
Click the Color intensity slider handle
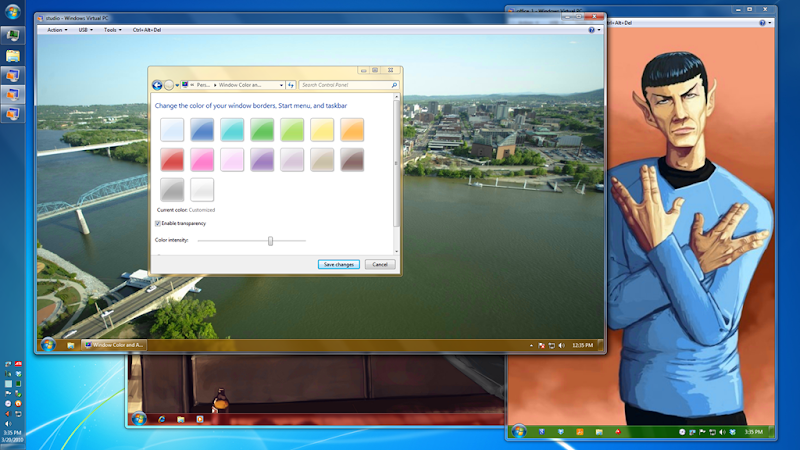click(270, 241)
